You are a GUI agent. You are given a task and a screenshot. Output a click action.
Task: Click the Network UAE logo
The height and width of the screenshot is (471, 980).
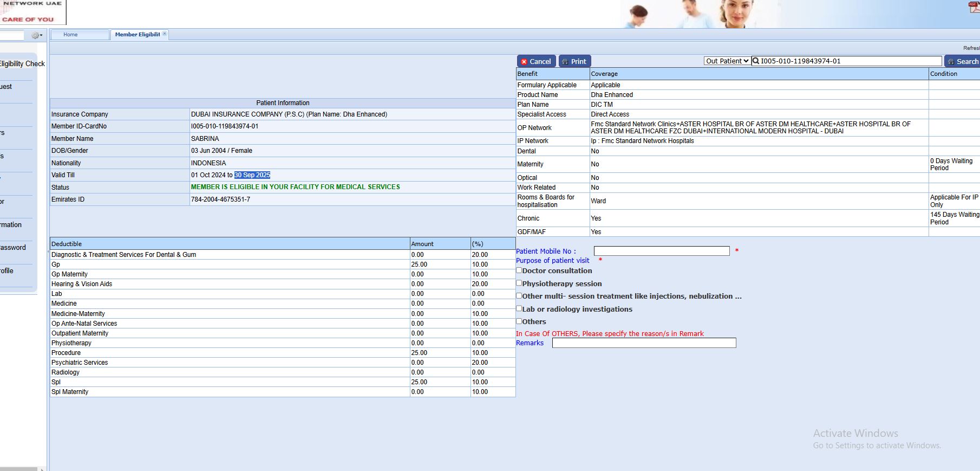(x=32, y=11)
